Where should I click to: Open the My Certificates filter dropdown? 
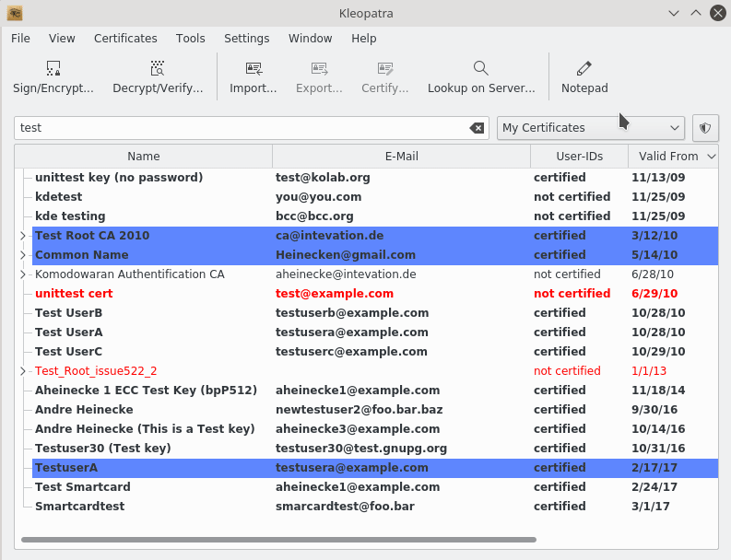coord(590,128)
